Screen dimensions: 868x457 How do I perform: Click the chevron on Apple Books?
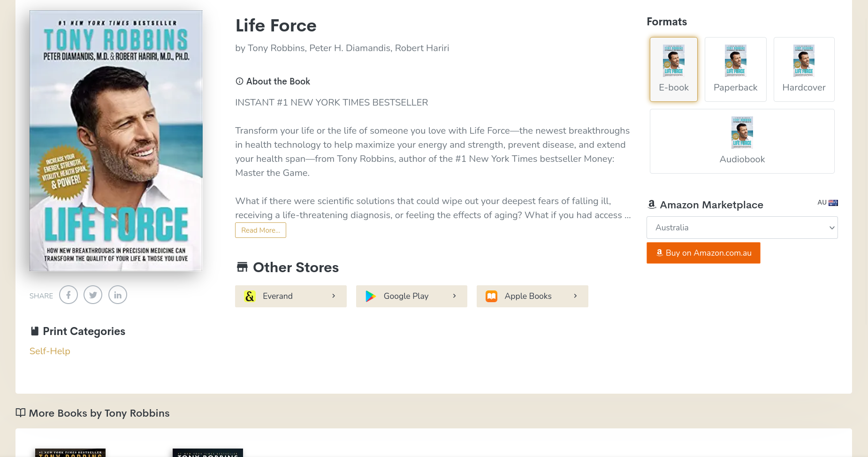[x=575, y=296]
